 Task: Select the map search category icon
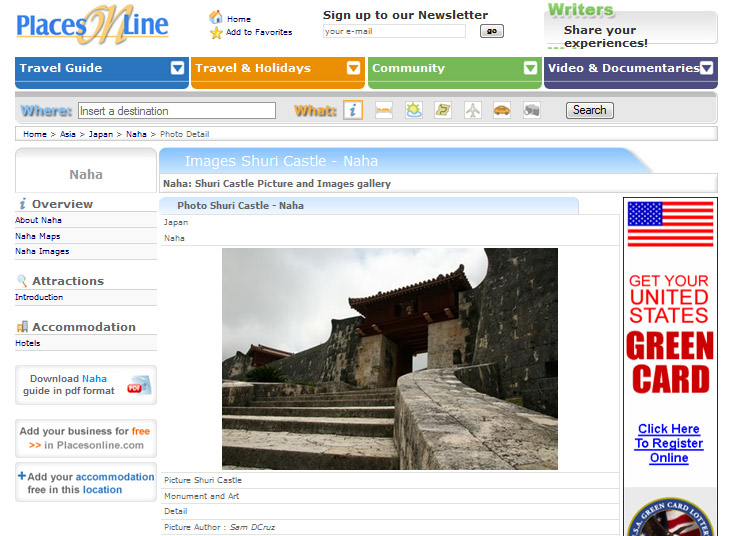click(443, 111)
